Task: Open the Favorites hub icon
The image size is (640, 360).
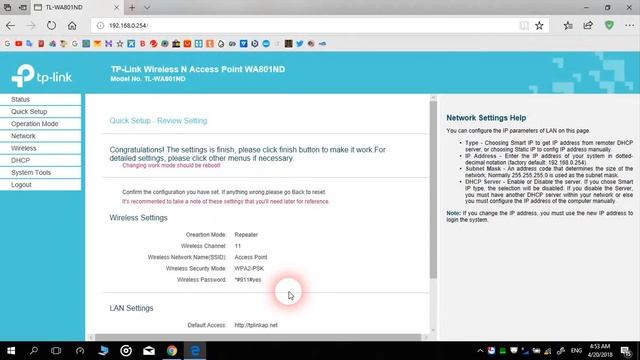Action: click(568, 25)
